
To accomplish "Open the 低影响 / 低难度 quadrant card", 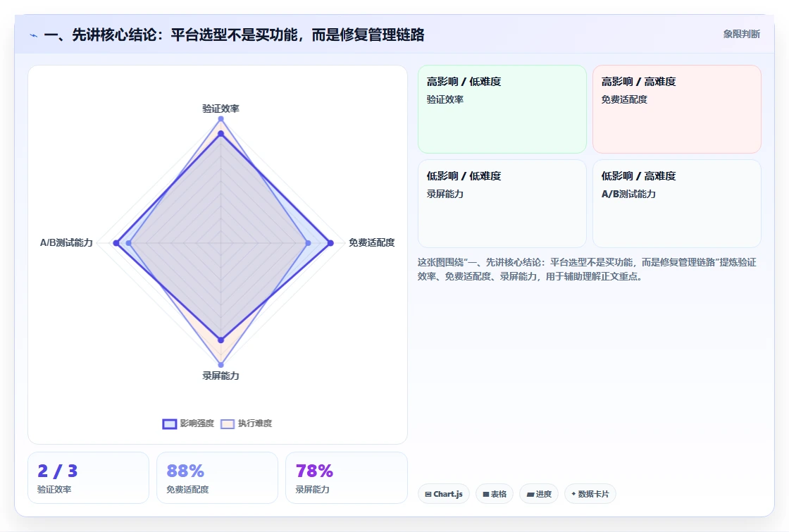I will [502, 204].
